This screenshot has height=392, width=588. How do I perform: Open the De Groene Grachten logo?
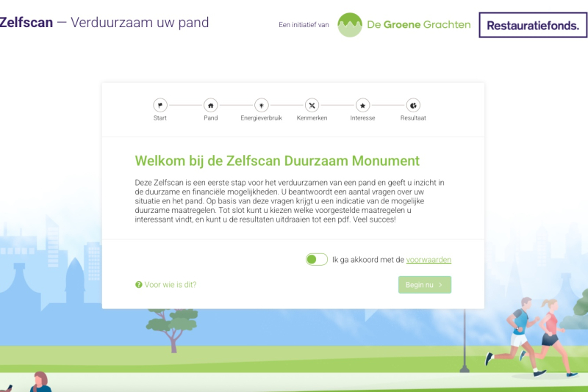click(x=404, y=24)
